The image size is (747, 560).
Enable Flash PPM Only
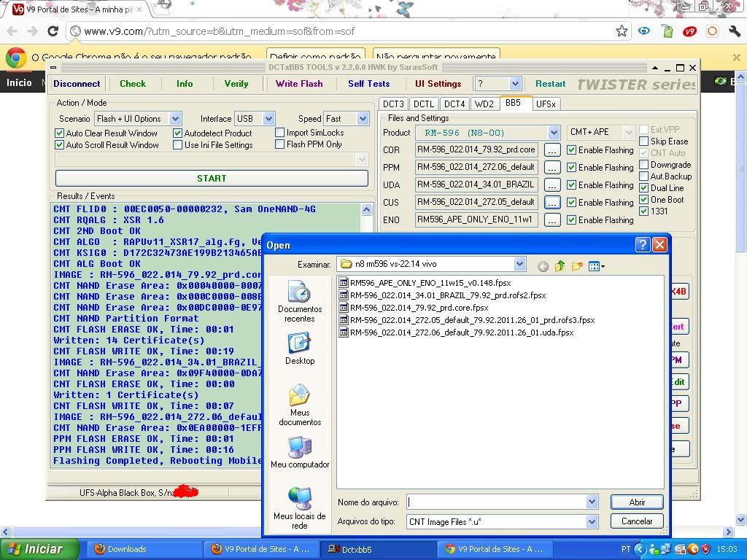279,144
